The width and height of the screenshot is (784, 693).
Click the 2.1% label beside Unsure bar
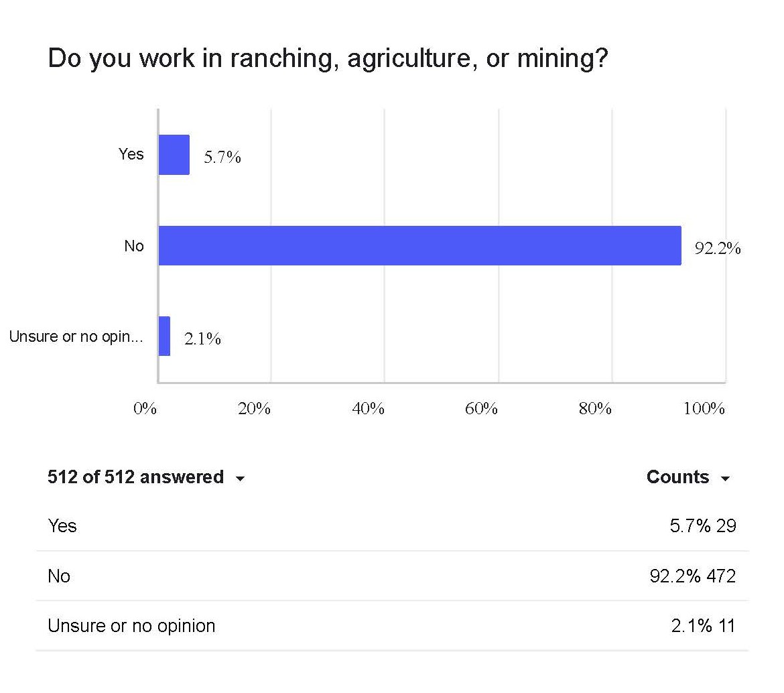pos(202,340)
